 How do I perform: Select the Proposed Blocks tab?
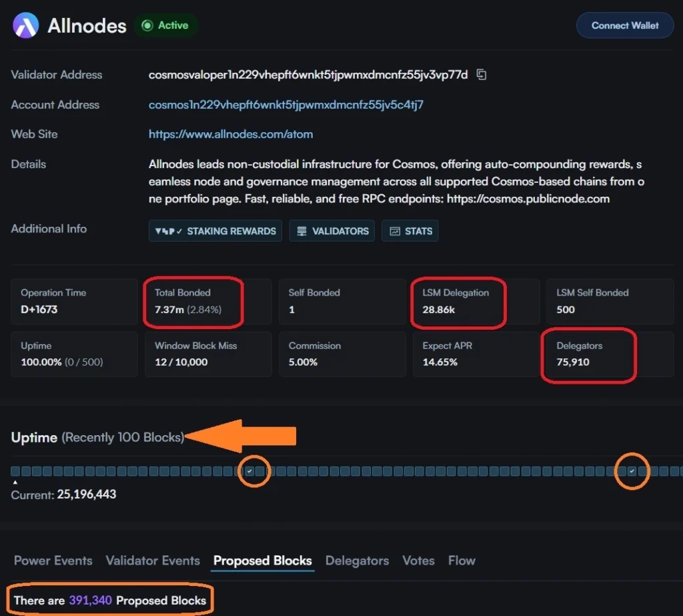click(262, 561)
